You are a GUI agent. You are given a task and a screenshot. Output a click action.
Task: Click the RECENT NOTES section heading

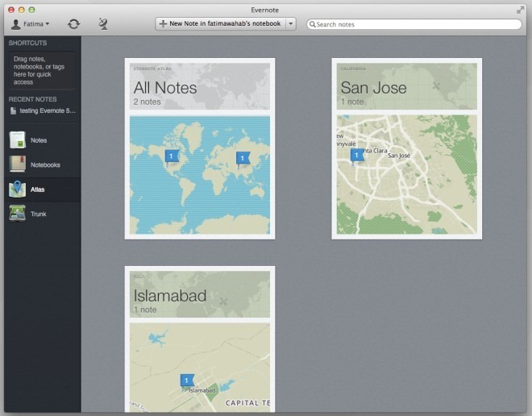(32, 99)
